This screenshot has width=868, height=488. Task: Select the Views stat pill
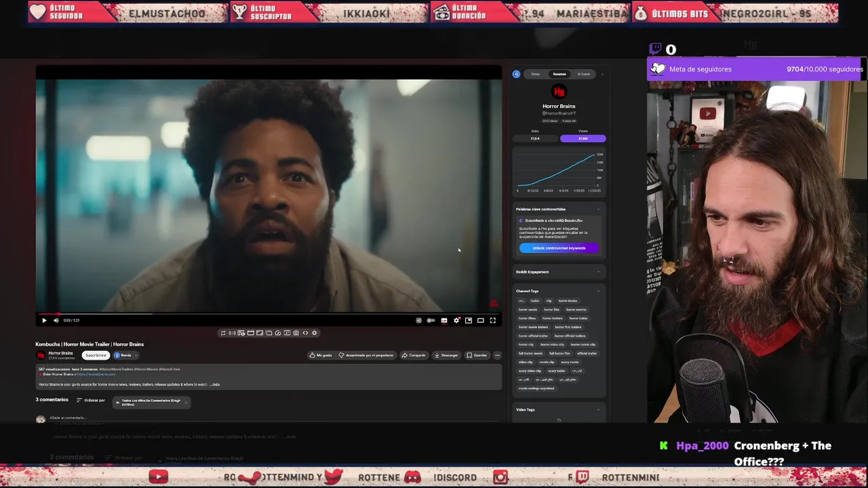(x=583, y=138)
